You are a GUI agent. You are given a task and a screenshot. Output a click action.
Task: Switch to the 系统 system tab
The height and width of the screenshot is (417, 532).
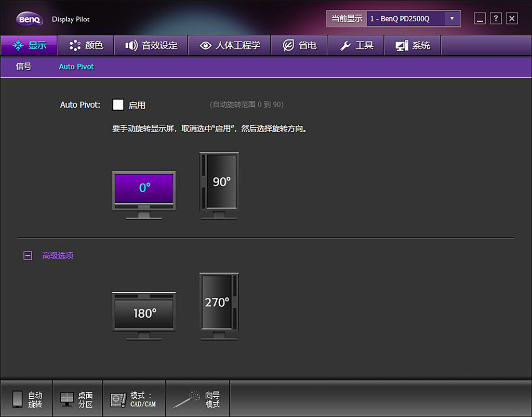[x=413, y=45]
